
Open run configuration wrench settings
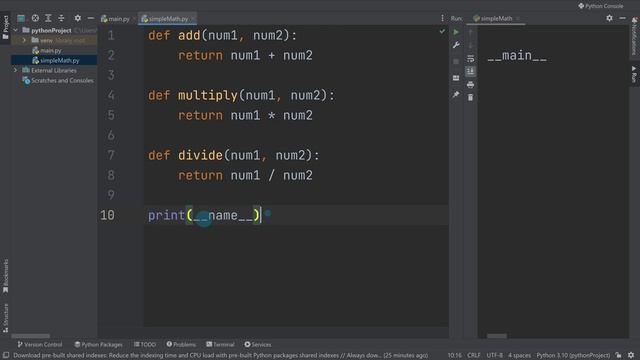[456, 45]
